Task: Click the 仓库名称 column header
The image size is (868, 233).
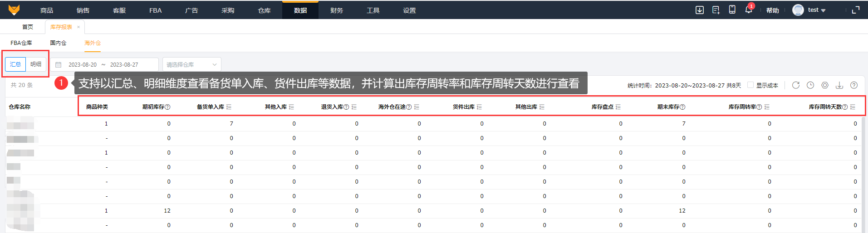Action: coord(20,107)
